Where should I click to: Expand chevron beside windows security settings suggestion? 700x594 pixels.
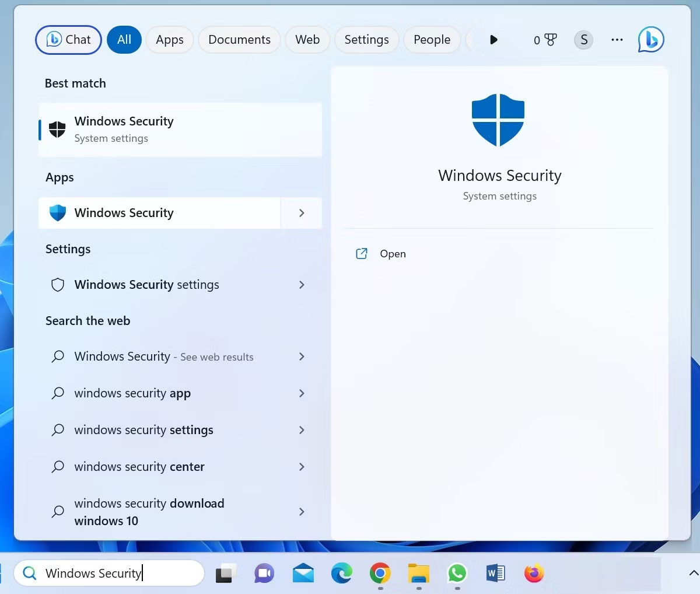pos(302,430)
